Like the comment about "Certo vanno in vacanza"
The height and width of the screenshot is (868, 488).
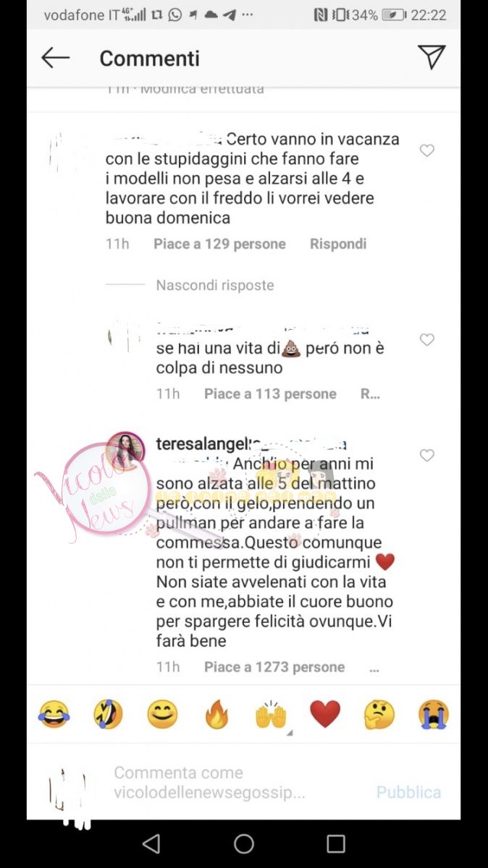(427, 150)
